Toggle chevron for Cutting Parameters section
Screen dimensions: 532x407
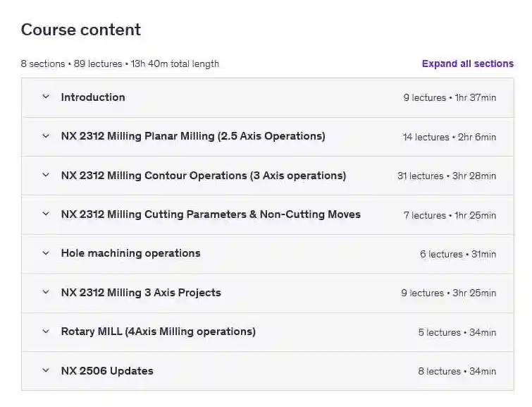[x=46, y=214]
